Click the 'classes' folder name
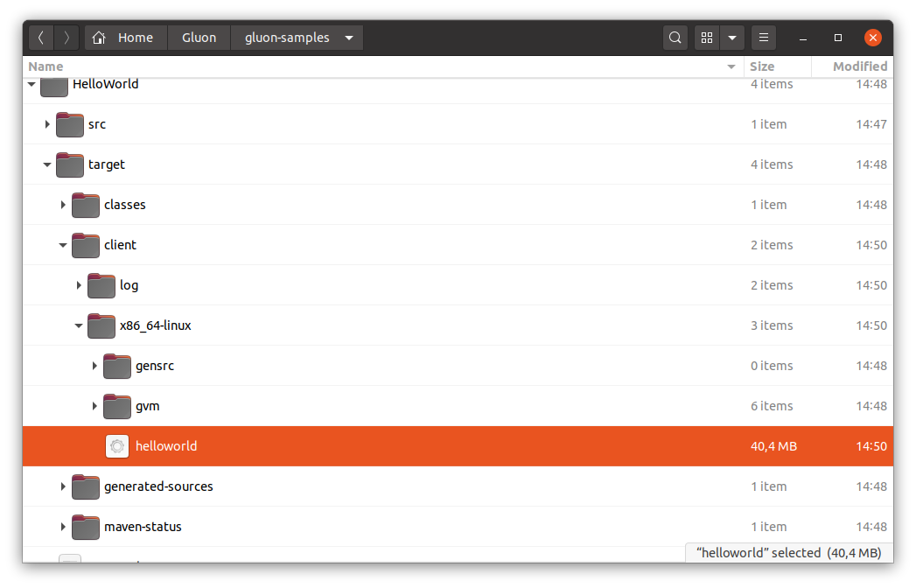Screen dimensions: 916x588 (125, 205)
